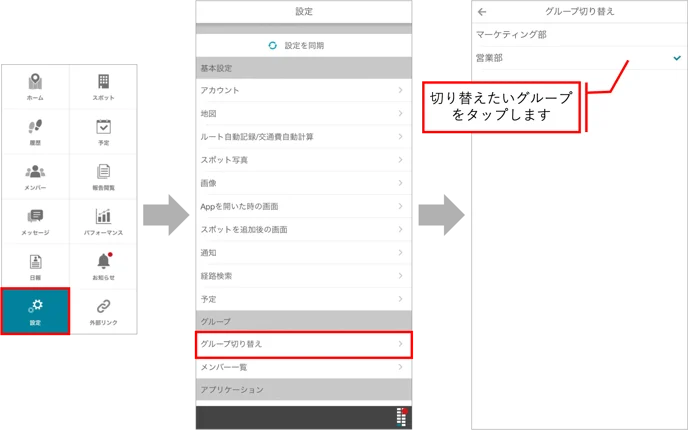
Task: Open the 外部リンク chain icon
Action: click(x=103, y=306)
